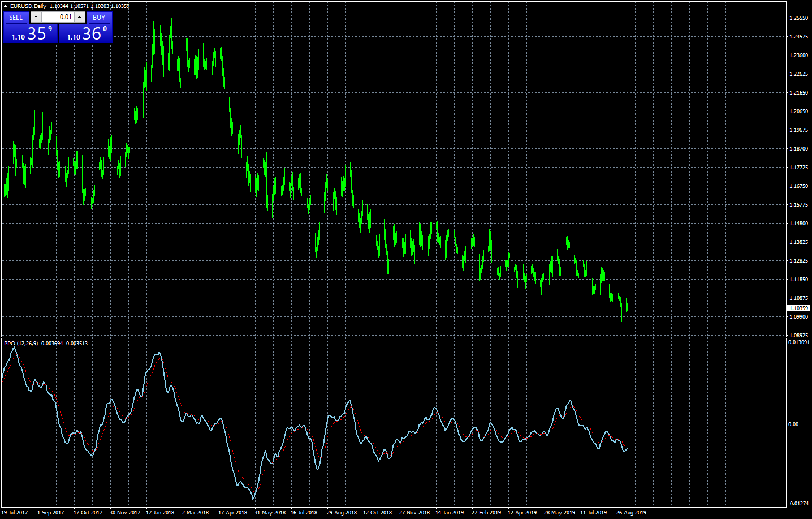Viewport: 812px width, 519px height.
Task: Click the 1.25550 price axis label
Action: [798, 18]
